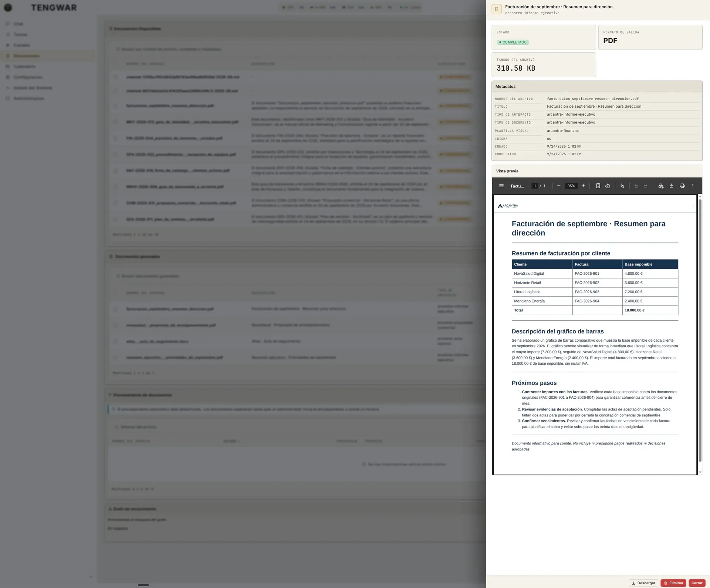The image size is (710, 588).
Task: Click the Factu... document title in PDF toolbar
Action: point(517,186)
